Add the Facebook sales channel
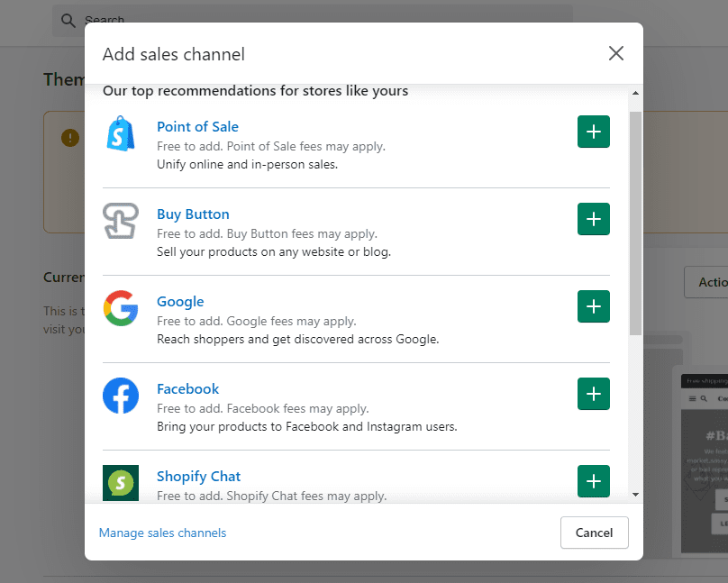This screenshot has height=583, width=728. coord(594,394)
